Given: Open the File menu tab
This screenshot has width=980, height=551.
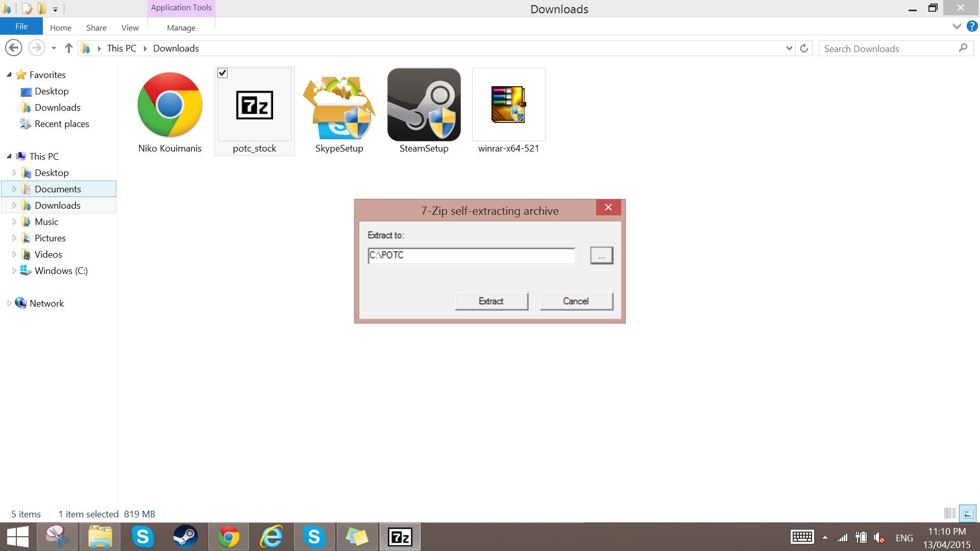Looking at the screenshot, I should [21, 27].
